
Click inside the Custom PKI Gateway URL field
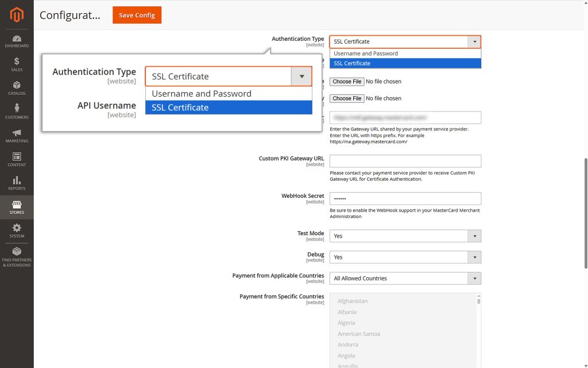pos(405,161)
